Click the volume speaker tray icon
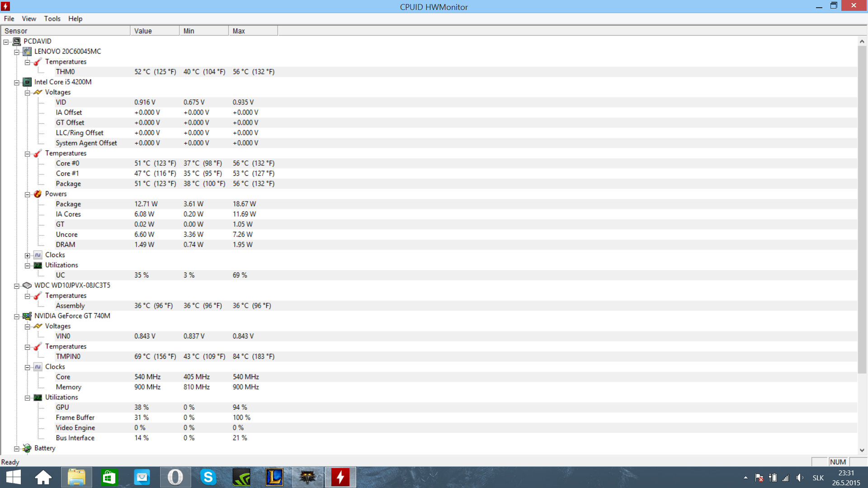Screen dimensions: 868x488 (800, 478)
